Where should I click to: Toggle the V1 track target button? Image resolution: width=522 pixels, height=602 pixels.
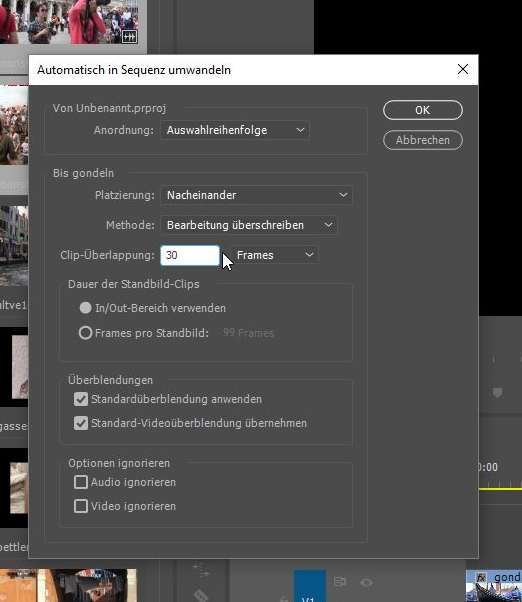(x=310, y=586)
